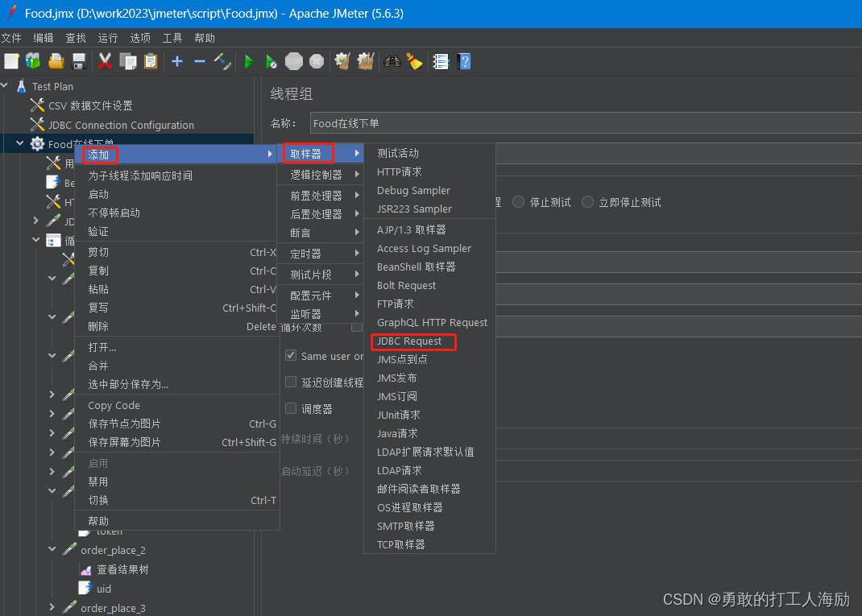
Task: Select the 立即停止测试 radio button
Action: [x=587, y=201]
